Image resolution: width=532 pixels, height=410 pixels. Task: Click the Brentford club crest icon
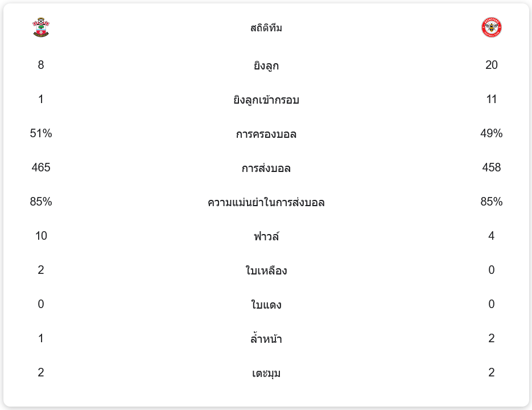491,28
